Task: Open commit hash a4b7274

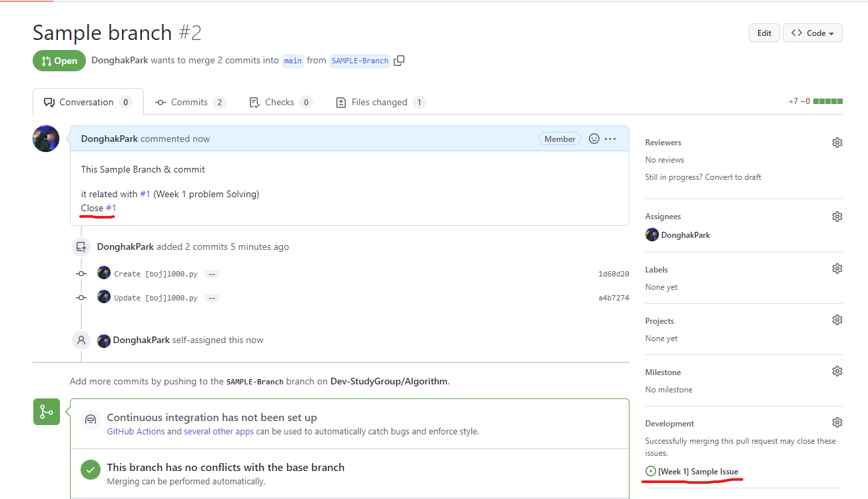Action: [614, 298]
